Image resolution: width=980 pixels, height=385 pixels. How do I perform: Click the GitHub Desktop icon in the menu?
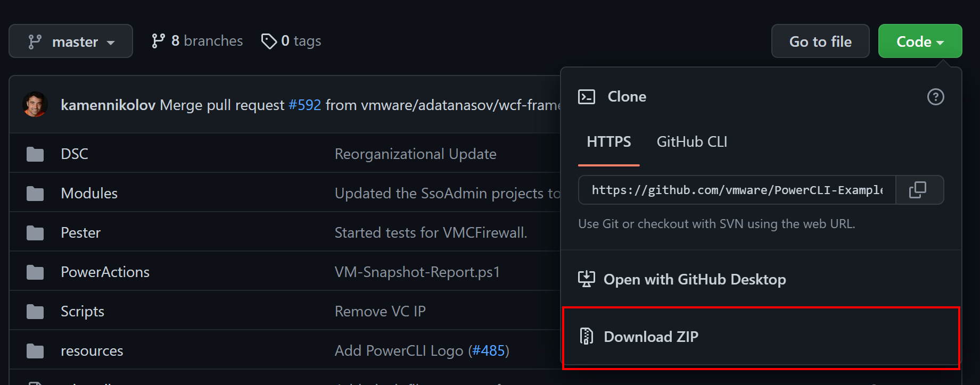(x=586, y=279)
